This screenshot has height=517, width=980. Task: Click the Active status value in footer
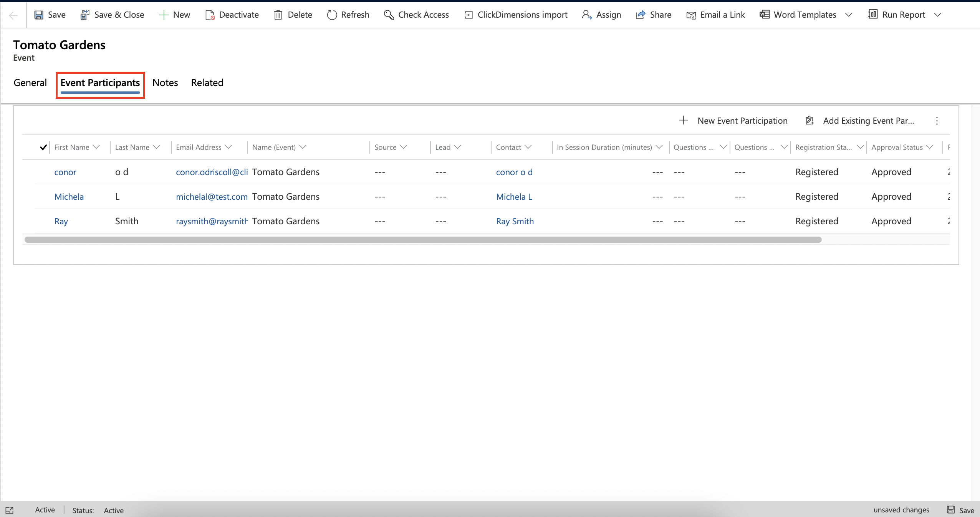(x=114, y=510)
